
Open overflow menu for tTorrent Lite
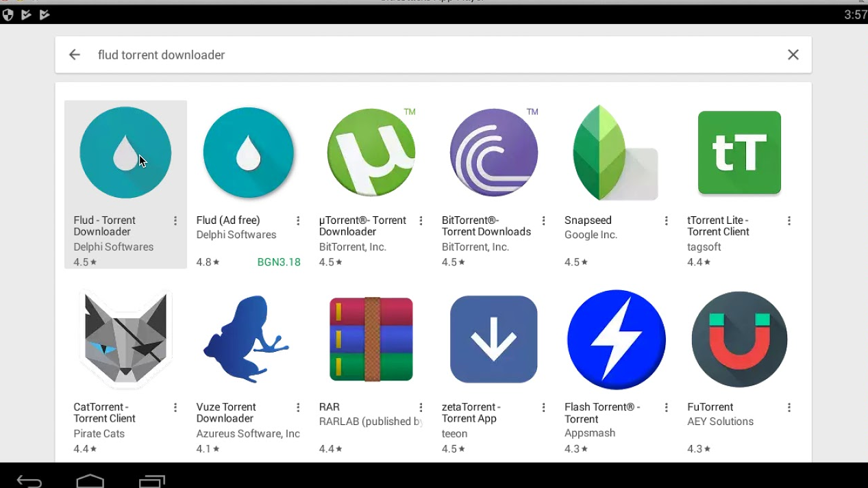pyautogui.click(x=789, y=220)
